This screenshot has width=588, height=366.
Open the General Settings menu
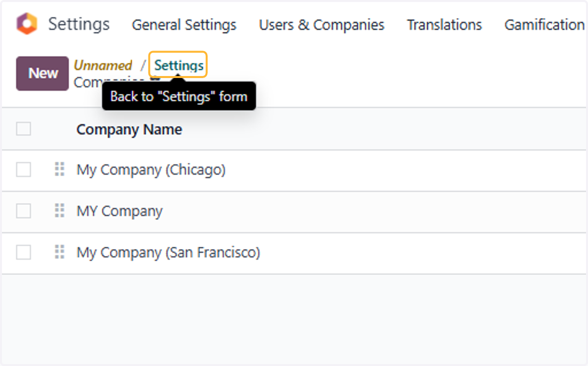(184, 25)
